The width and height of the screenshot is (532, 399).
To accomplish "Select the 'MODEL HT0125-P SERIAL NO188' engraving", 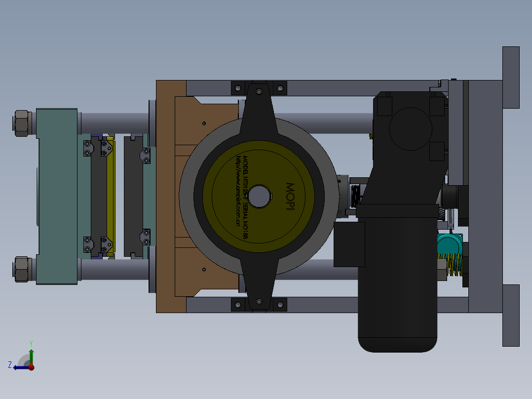I will click(246, 198).
